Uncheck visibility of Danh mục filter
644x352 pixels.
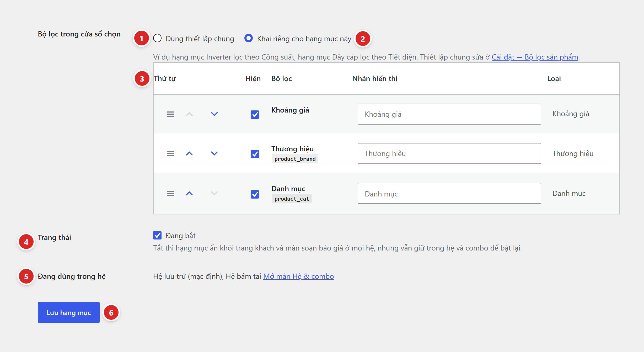tap(255, 194)
